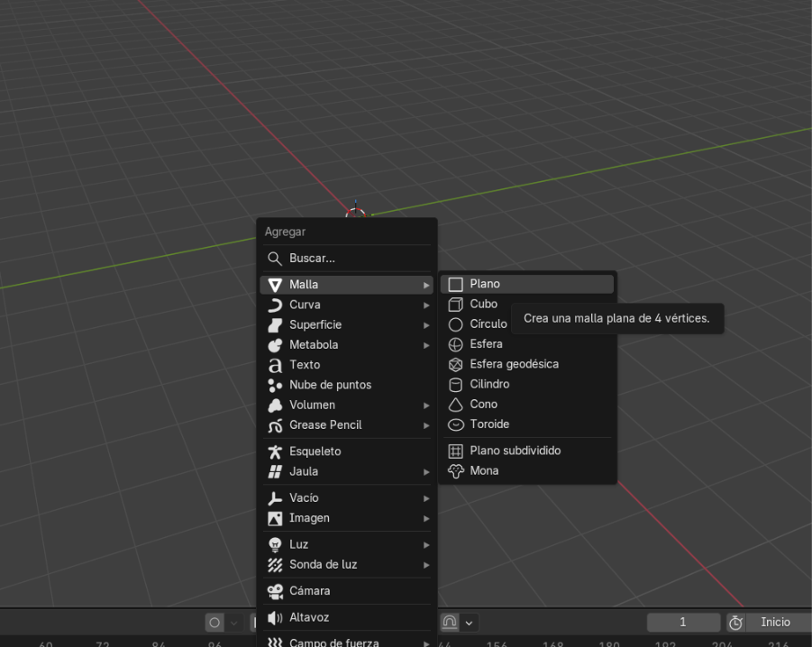Viewport: 812px width, 647px height.
Task: Toggle the timeline clock icon next to Inicio
Action: point(735,623)
